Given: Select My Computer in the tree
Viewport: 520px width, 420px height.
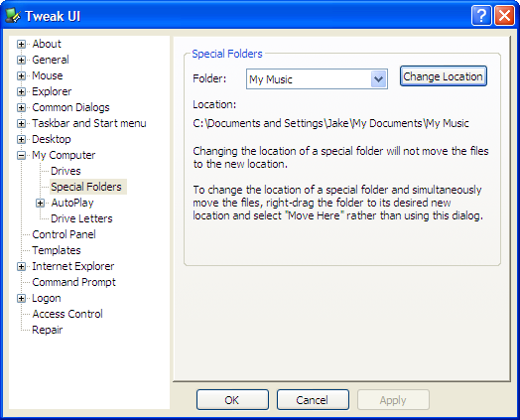Looking at the screenshot, I should [x=64, y=155].
